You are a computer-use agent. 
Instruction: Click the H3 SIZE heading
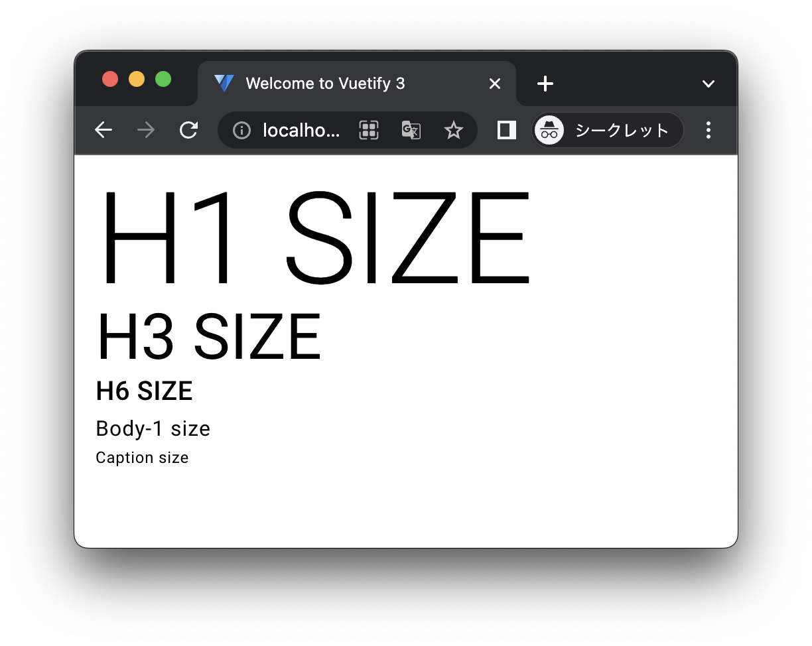209,337
